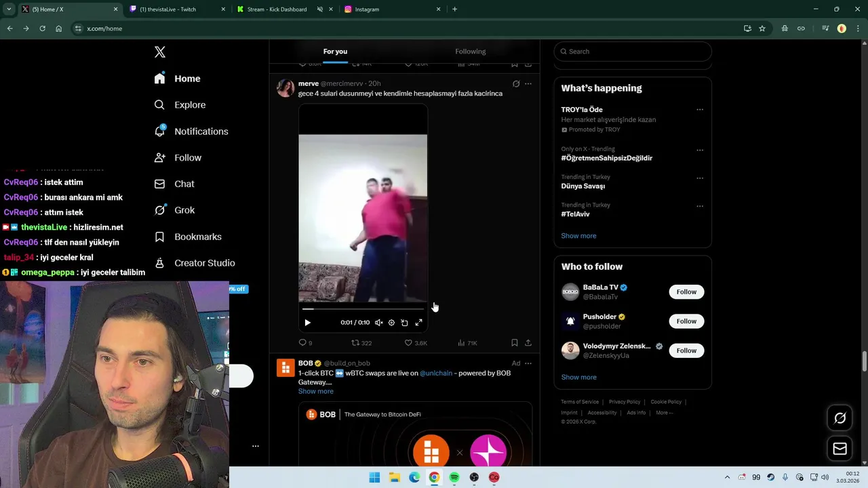Open Bookmarks in the sidebar
868x488 pixels.
(188, 237)
